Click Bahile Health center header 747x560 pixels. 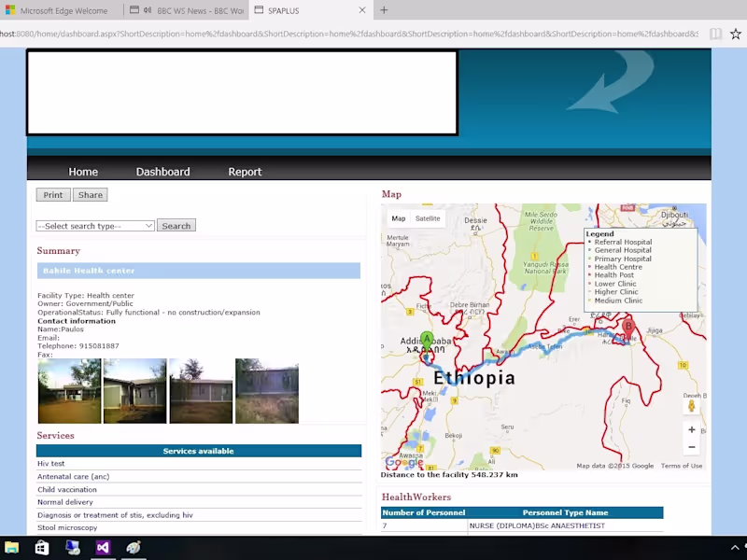(199, 271)
